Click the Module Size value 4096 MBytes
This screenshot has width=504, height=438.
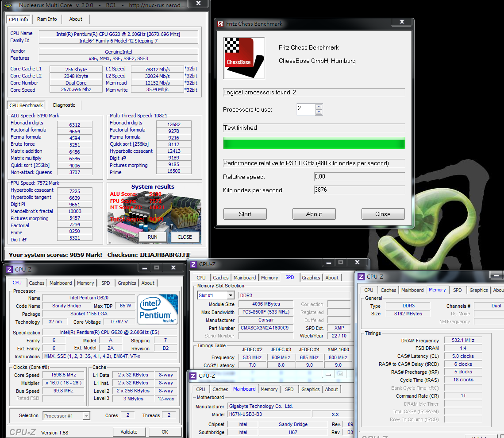(x=266, y=304)
